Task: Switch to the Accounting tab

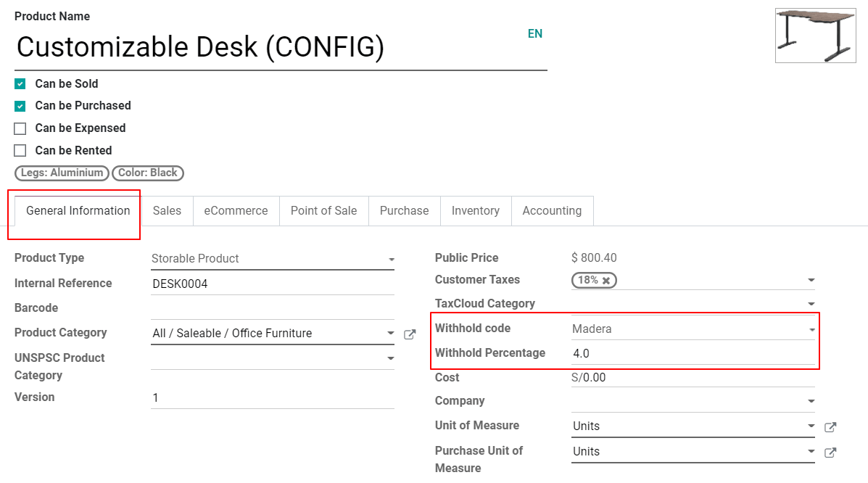Action: (x=553, y=210)
